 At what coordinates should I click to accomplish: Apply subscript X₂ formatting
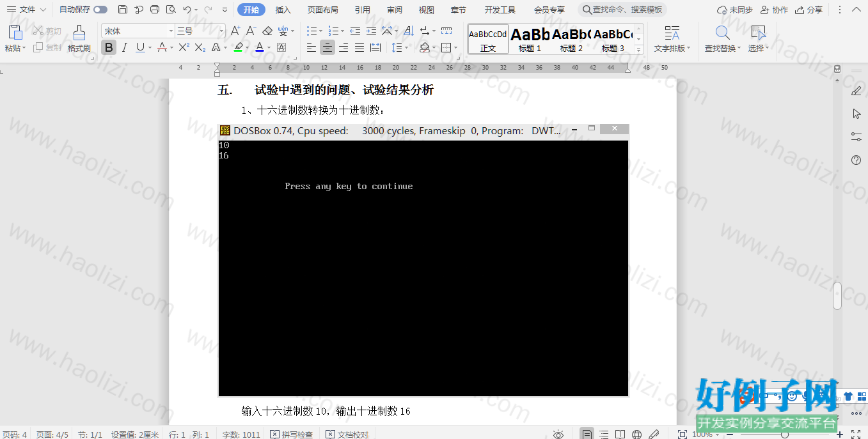[200, 47]
